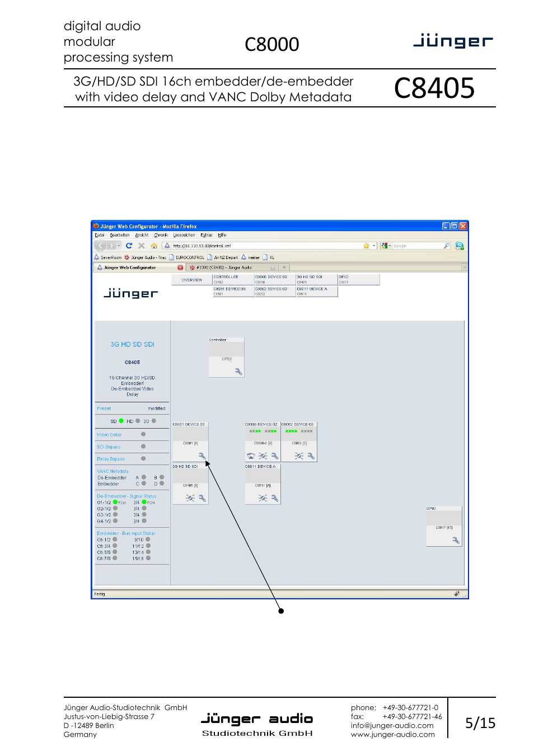Image resolution: width=534 pixels, height=756 pixels.
Task: Open the Hilfe menu
Action: [x=222, y=235]
